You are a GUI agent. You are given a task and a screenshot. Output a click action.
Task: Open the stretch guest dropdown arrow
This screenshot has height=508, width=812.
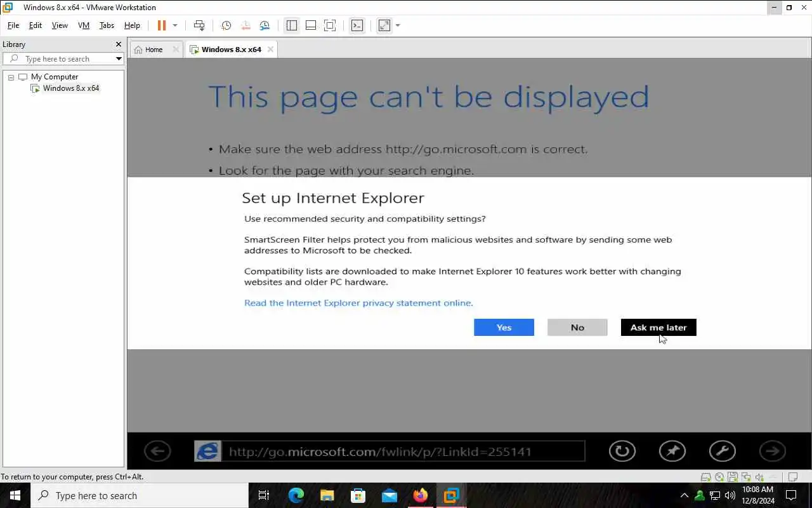point(398,25)
